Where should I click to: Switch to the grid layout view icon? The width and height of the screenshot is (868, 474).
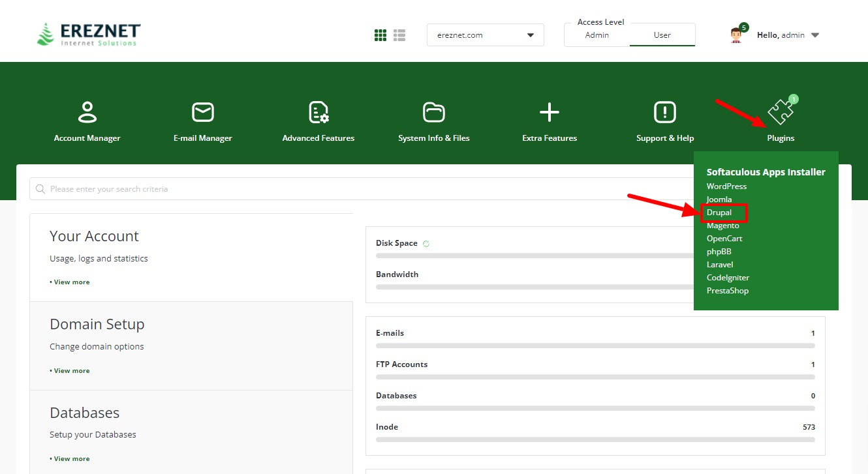pyautogui.click(x=380, y=35)
